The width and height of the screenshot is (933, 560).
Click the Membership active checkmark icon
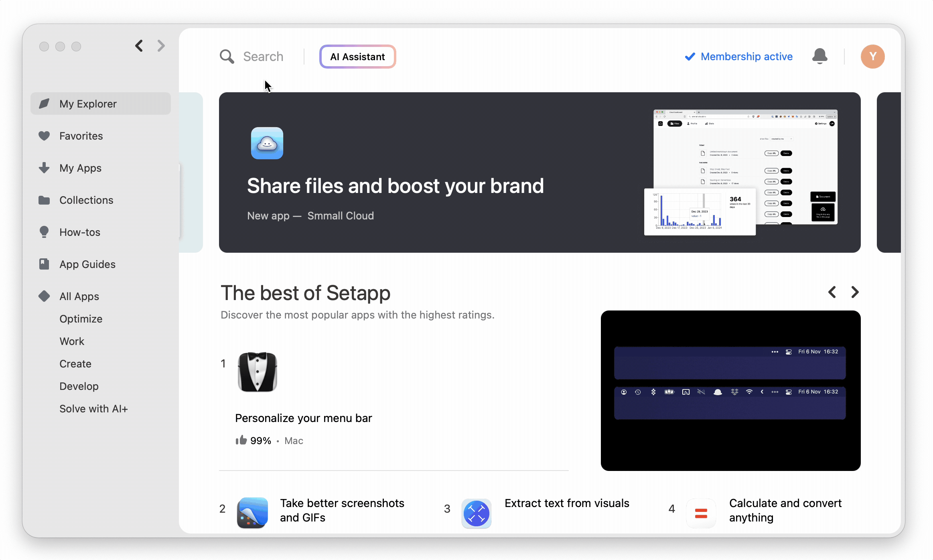(x=690, y=57)
